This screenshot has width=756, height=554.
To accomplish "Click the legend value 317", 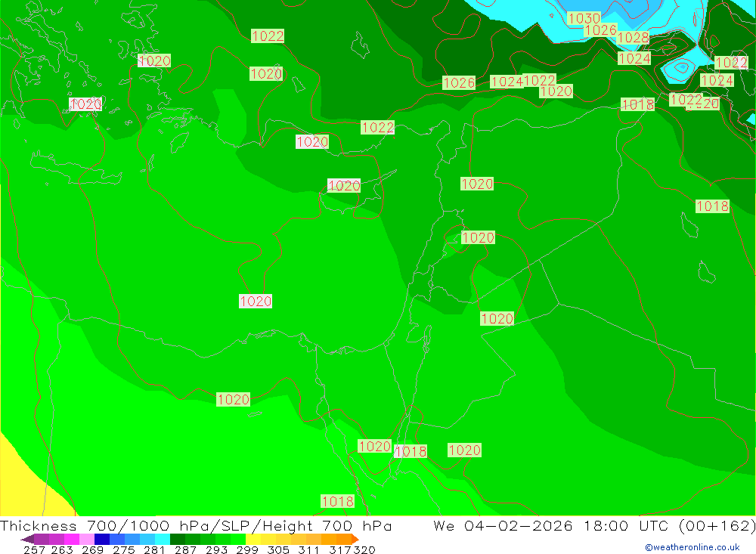I will pyautogui.click(x=340, y=549).
